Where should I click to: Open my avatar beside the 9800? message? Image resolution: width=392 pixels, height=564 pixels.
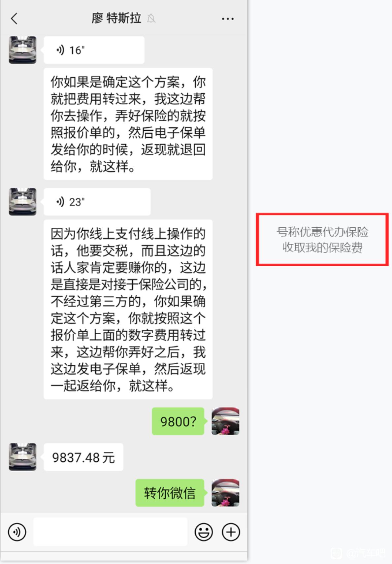point(225,421)
